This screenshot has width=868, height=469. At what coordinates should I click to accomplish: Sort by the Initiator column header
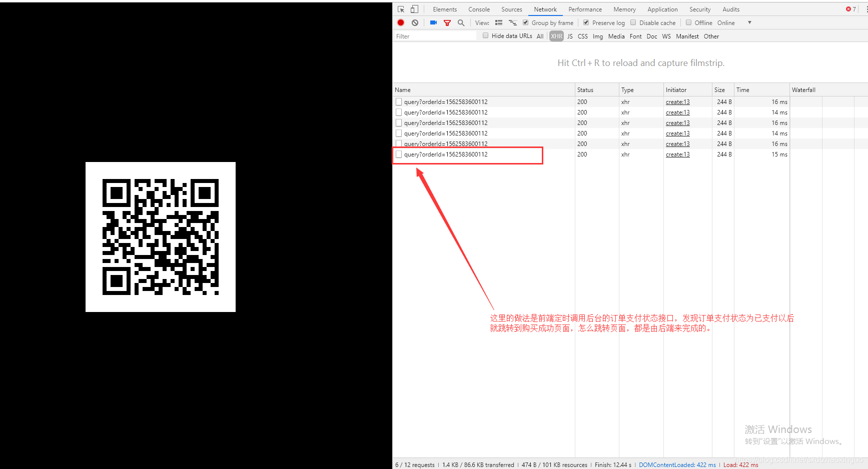pyautogui.click(x=688, y=90)
